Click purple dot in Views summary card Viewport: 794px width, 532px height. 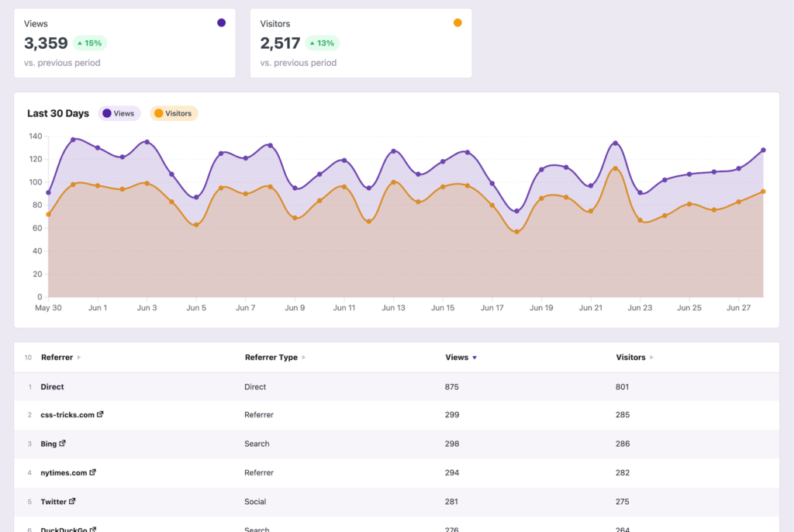pos(221,23)
